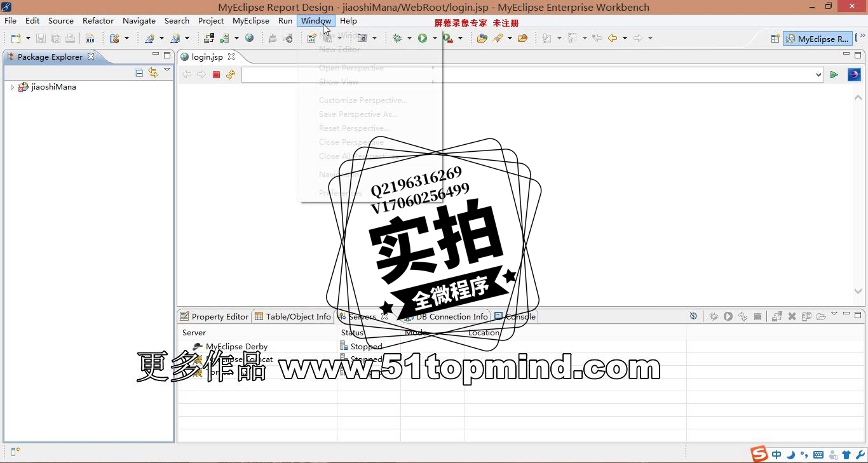Open the Run icon dropdown arrow
This screenshot has height=463, width=868.
(435, 39)
